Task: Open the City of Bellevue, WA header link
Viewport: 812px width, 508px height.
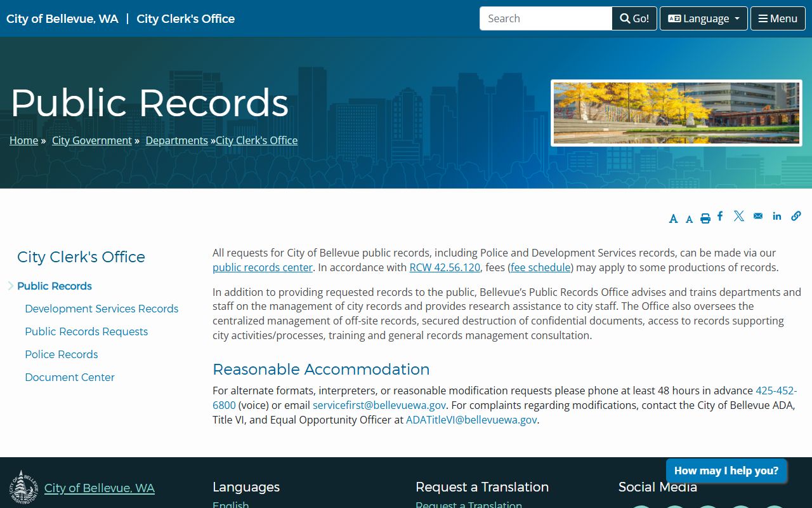Action: coord(62,18)
